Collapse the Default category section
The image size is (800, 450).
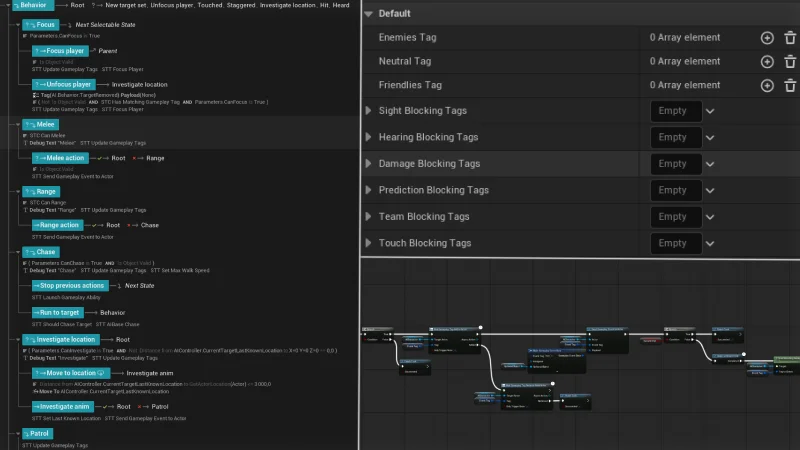pyautogui.click(x=369, y=14)
